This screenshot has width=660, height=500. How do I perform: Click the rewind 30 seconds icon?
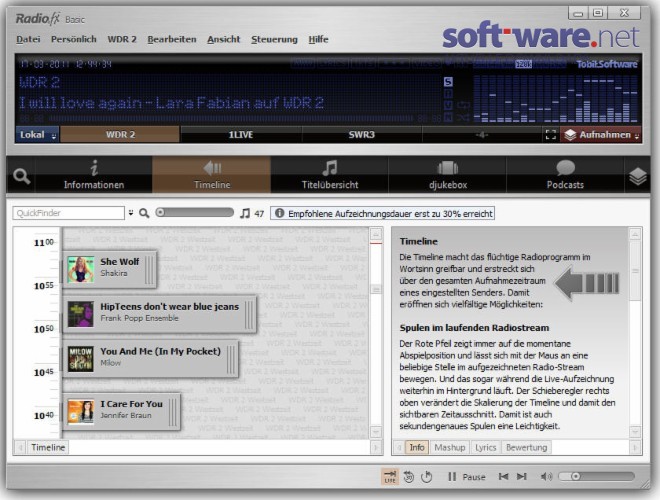pos(408,476)
